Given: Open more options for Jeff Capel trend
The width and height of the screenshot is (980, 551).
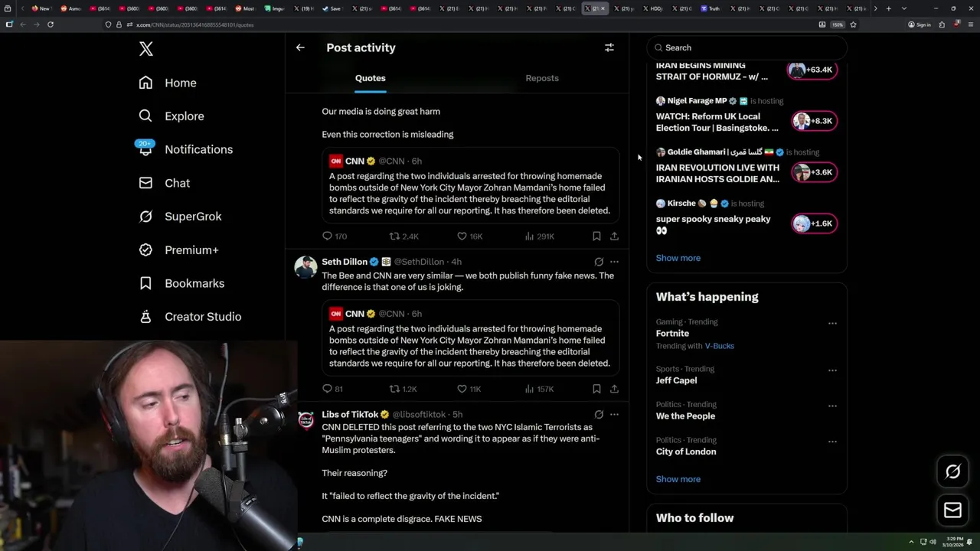Looking at the screenshot, I should [x=832, y=370].
